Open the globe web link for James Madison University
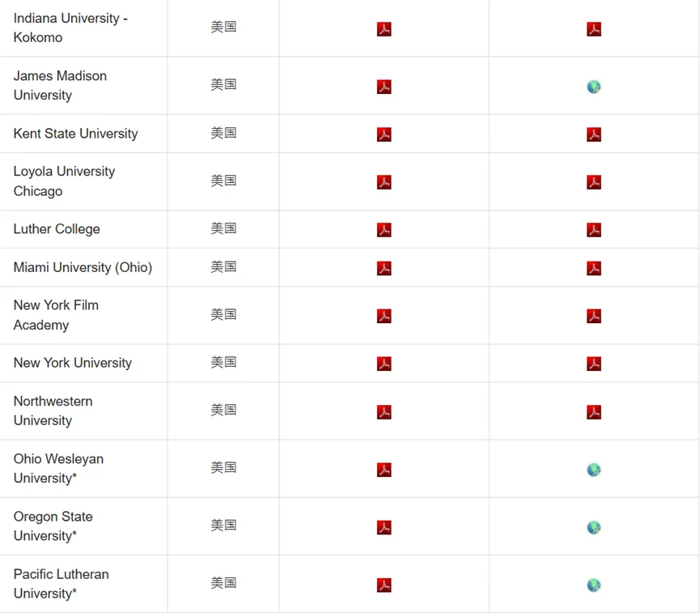Screen dimensions: 700x613 (594, 87)
